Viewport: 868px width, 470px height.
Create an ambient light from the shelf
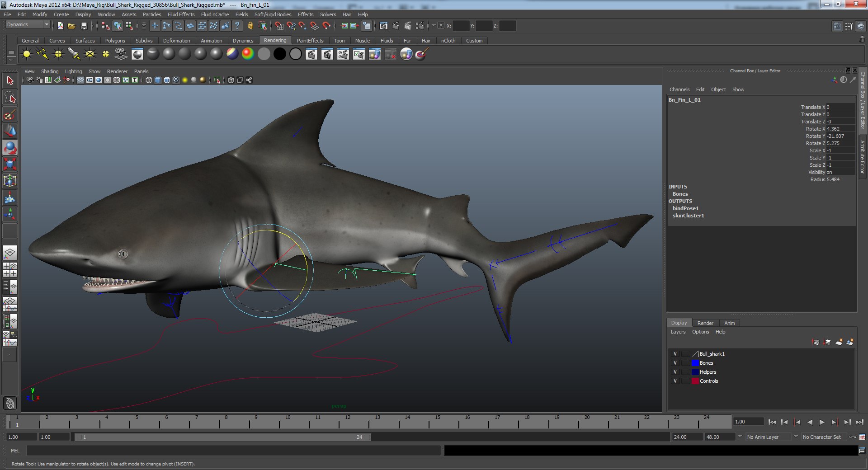pos(27,54)
